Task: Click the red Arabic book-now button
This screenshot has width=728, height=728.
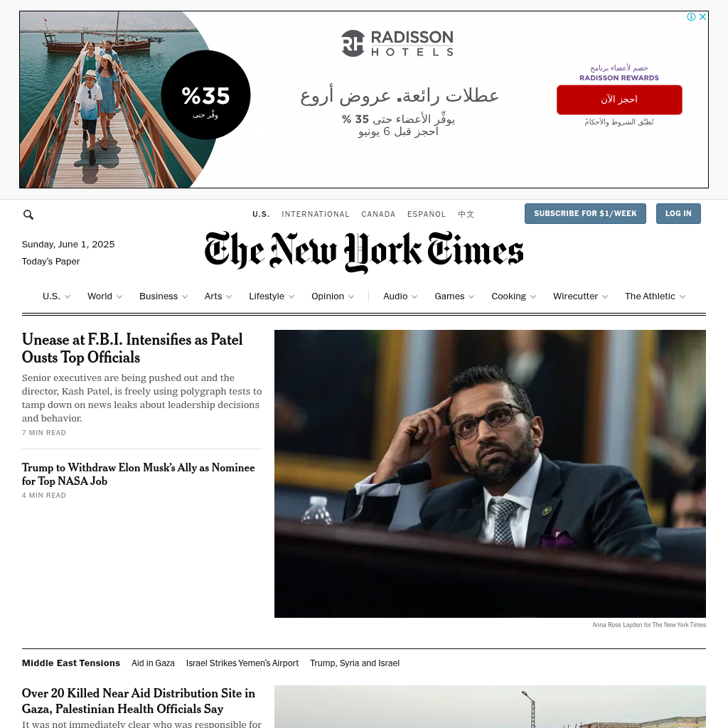Action: (619, 100)
